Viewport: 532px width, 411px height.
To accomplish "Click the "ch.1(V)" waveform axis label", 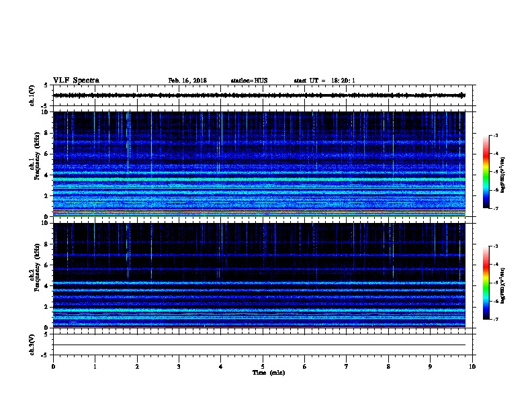I will 32,95.
